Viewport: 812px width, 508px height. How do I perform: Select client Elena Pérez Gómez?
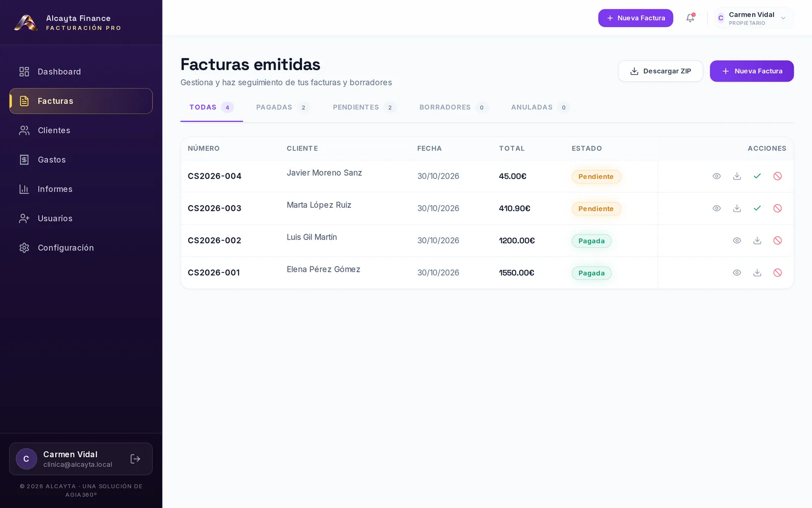click(x=323, y=269)
